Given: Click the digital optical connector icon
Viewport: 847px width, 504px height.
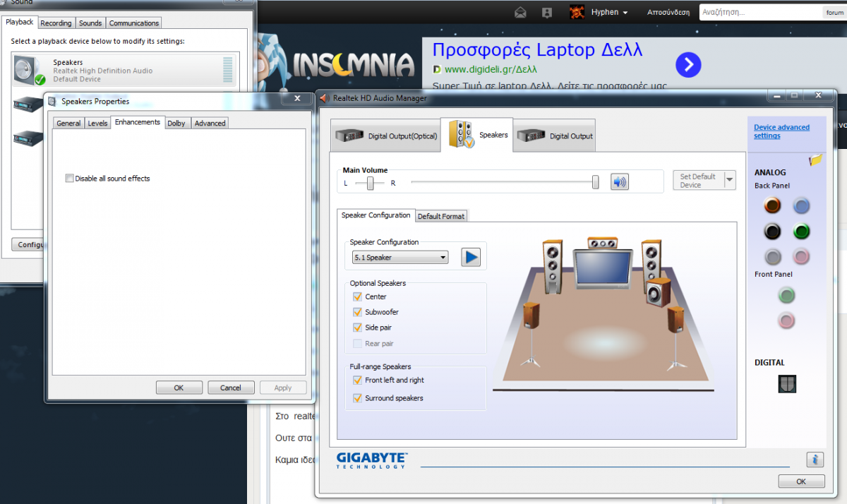Looking at the screenshot, I should (787, 384).
